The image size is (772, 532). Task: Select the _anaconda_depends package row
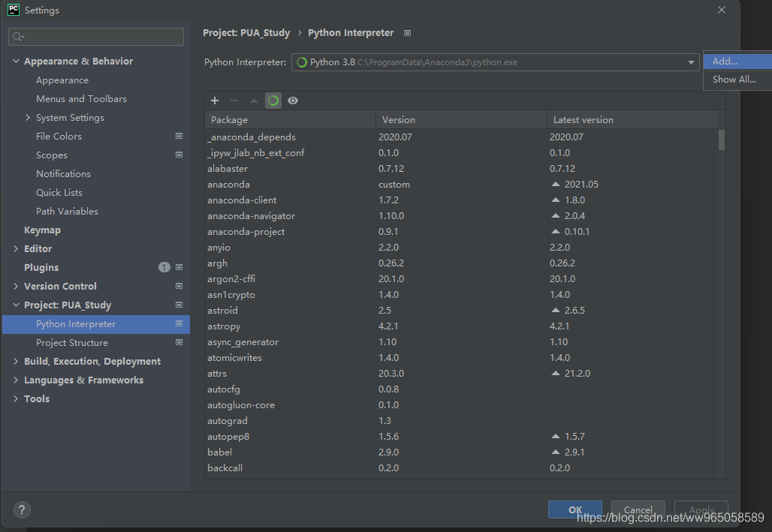pos(461,137)
